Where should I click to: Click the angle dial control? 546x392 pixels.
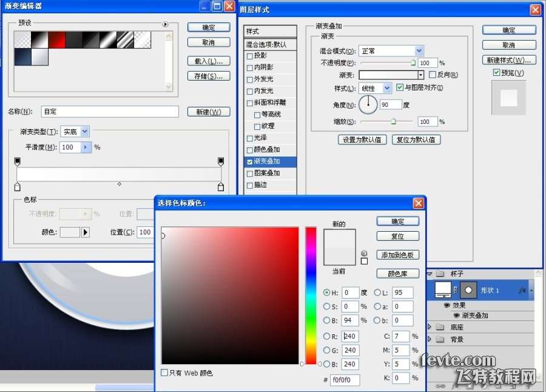tap(368, 104)
